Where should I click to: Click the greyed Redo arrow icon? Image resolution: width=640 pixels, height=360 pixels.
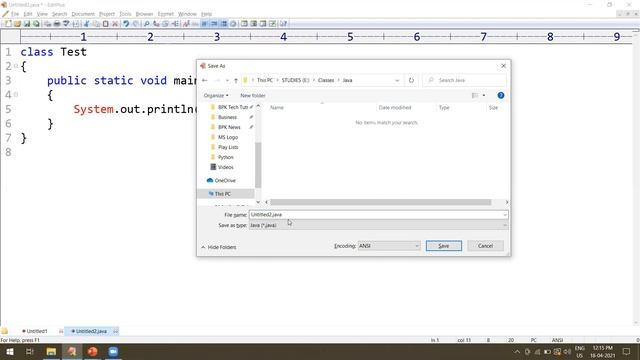[x=136, y=24]
